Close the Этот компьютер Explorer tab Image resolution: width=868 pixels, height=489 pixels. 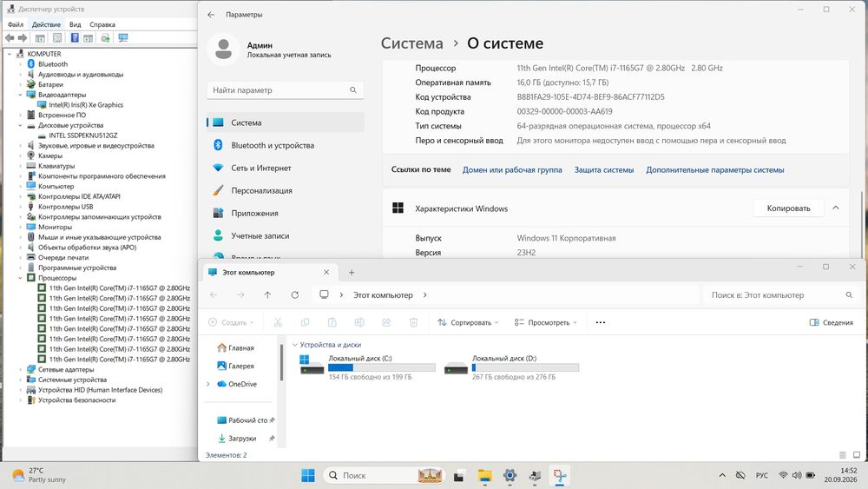pos(326,273)
